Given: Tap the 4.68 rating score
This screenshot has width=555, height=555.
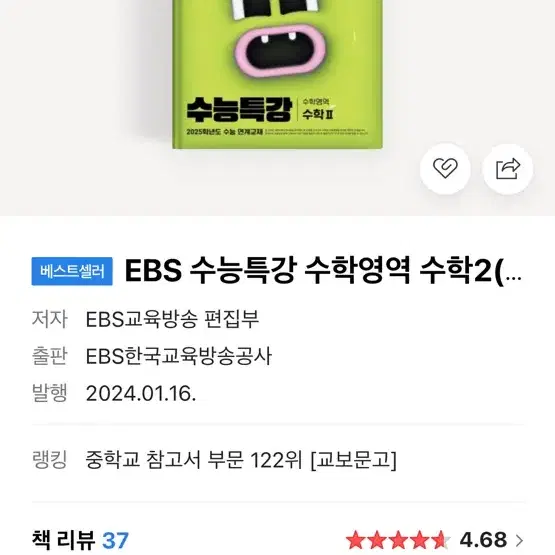Looking at the screenshot, I should (483, 540).
